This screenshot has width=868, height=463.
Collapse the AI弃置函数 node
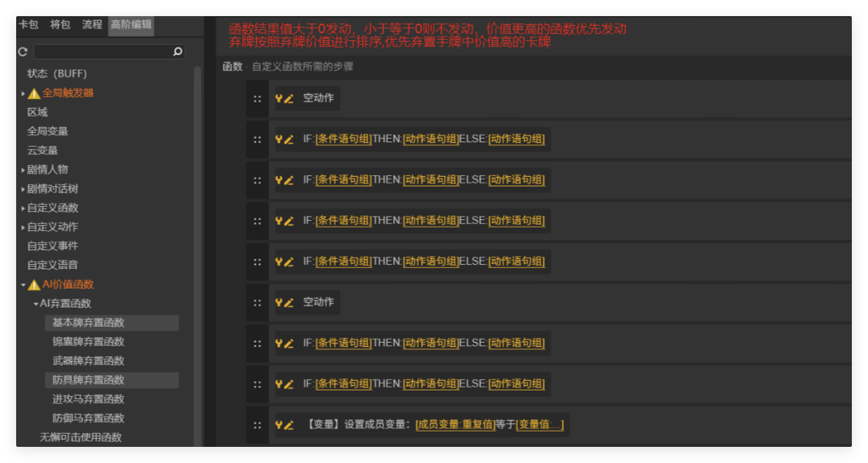35,303
